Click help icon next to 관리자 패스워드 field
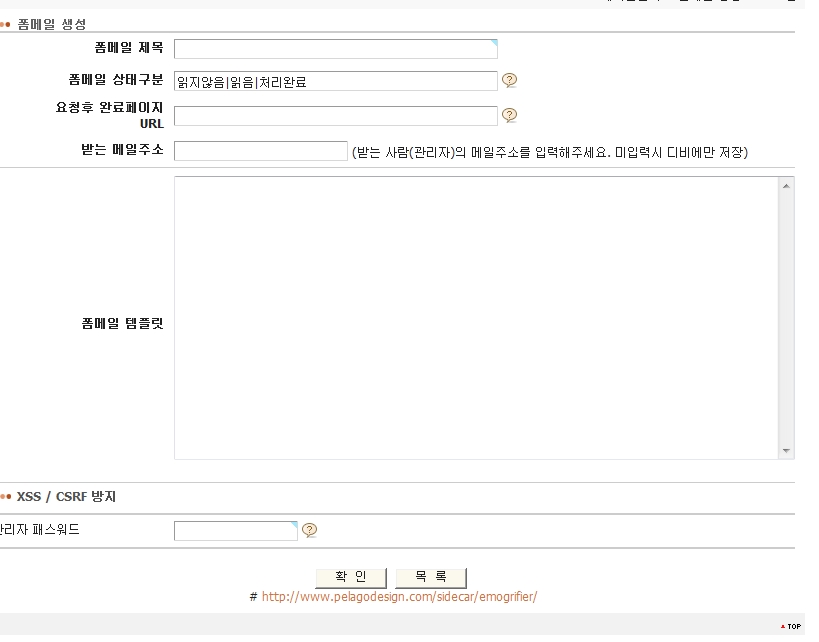819x642 pixels. point(309,530)
